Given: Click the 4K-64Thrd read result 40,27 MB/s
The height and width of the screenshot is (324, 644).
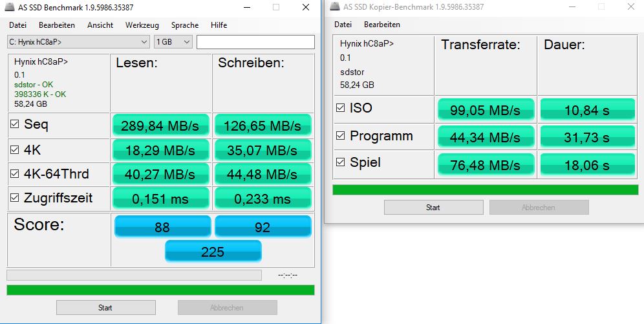Looking at the screenshot, I should [x=161, y=174].
